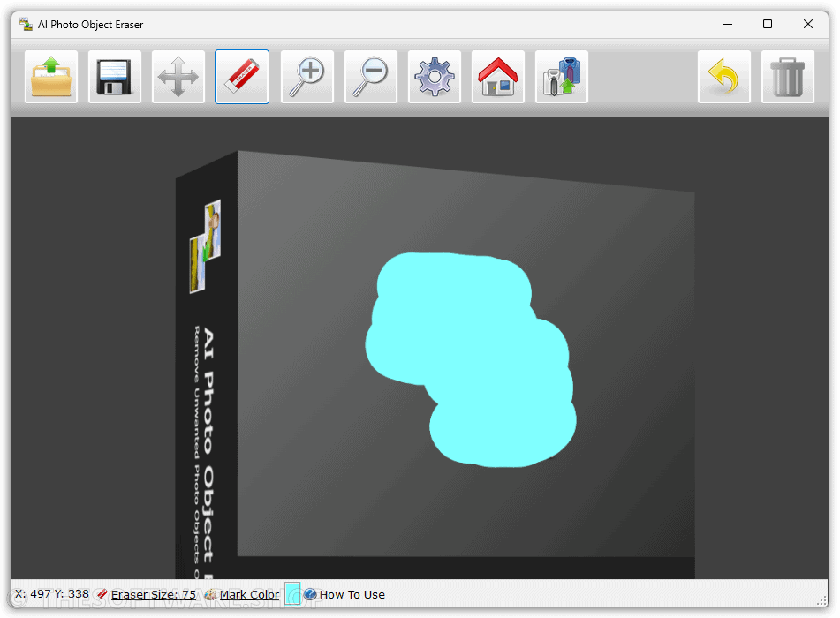This screenshot has height=618, width=840.
Task: Open the Mark Color option
Action: click(249, 594)
